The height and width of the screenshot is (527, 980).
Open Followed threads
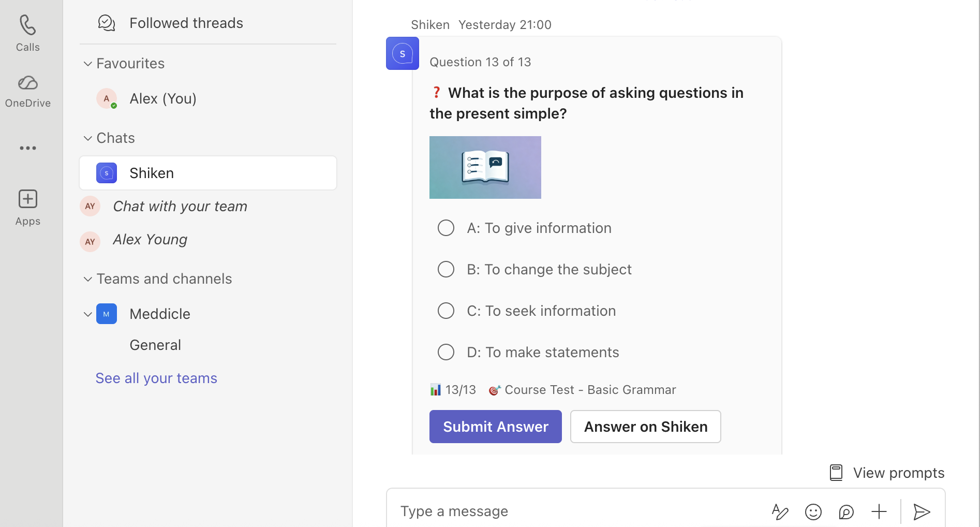(x=186, y=23)
